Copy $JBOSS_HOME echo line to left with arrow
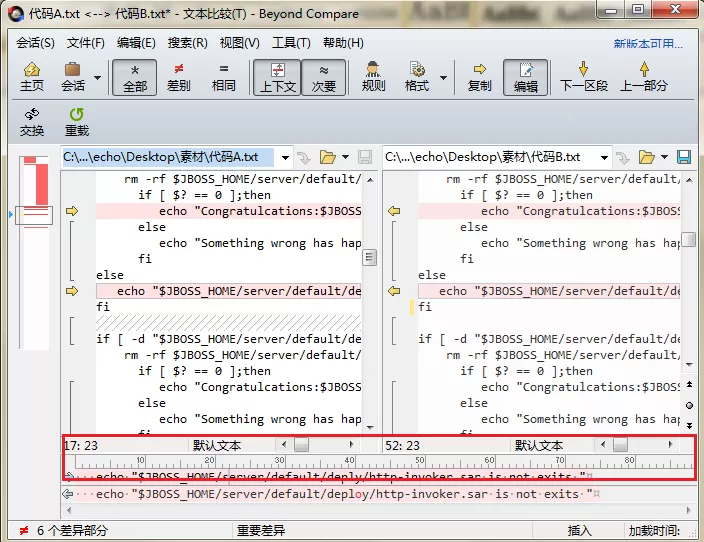Screen dimensions: 704x542 tap(394, 291)
